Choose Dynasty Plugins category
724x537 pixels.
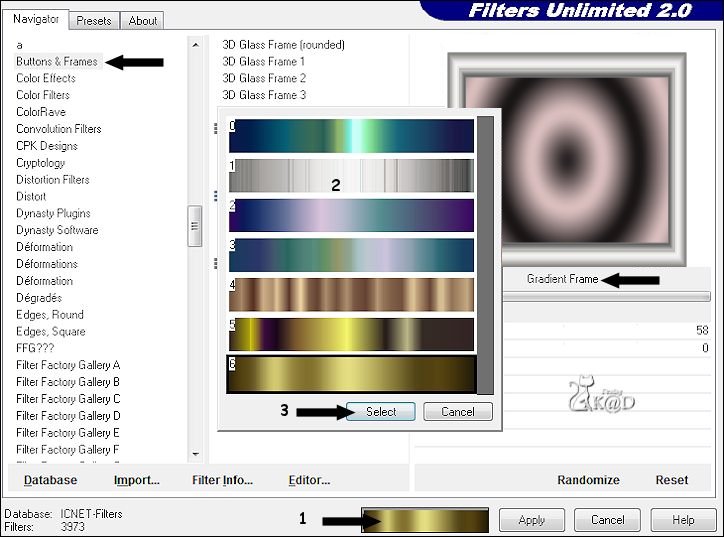pos(53,213)
